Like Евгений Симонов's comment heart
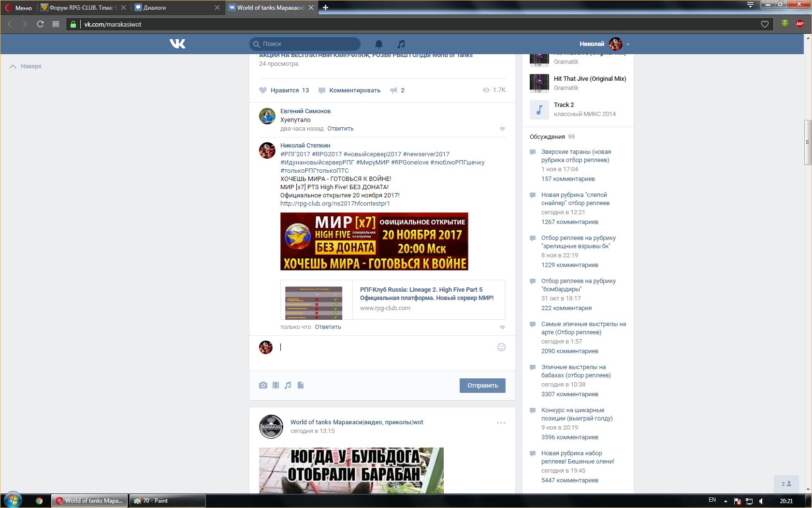 (502, 129)
